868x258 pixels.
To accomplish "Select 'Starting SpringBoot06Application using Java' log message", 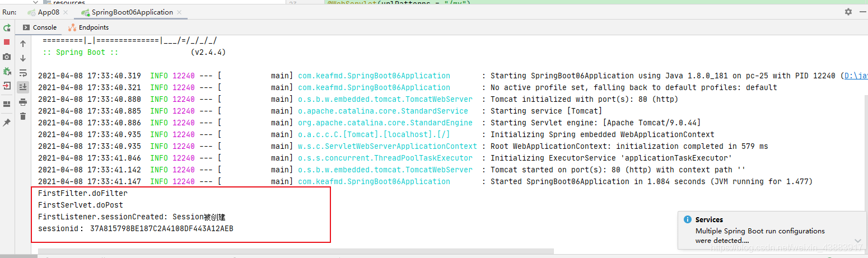I will coord(665,76).
